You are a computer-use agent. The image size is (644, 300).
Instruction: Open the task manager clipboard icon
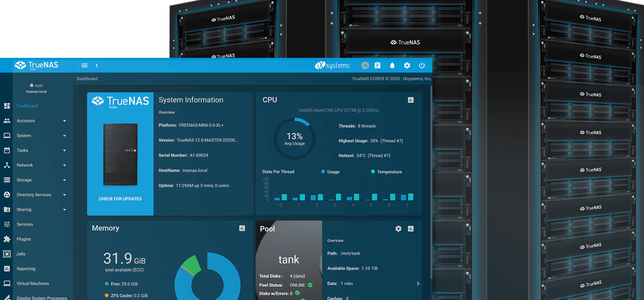377,65
